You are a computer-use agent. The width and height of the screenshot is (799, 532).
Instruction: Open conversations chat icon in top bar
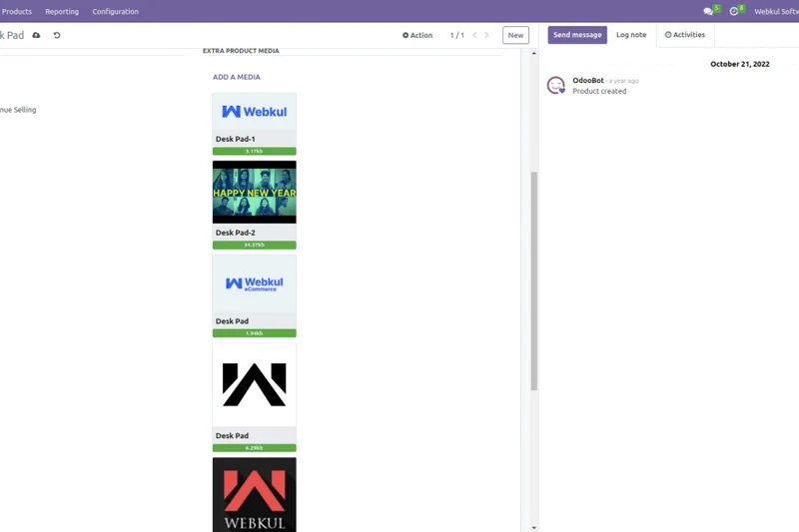click(x=708, y=11)
